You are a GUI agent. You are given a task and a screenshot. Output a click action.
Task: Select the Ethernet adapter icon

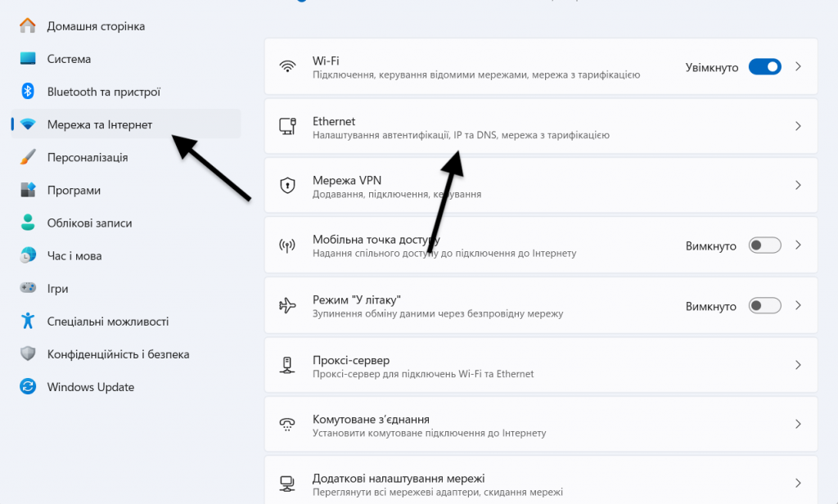[x=288, y=125]
